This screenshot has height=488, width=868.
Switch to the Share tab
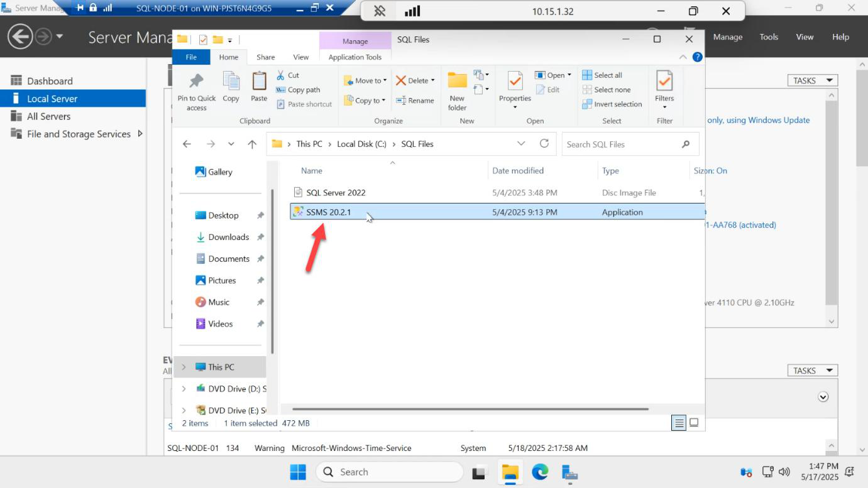pyautogui.click(x=265, y=57)
